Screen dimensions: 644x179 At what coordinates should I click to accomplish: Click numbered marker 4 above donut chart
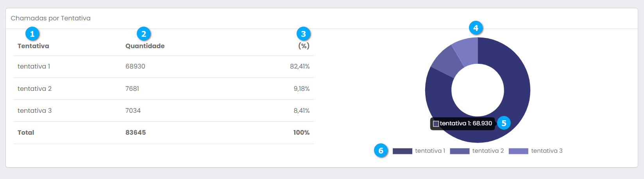coord(476,28)
